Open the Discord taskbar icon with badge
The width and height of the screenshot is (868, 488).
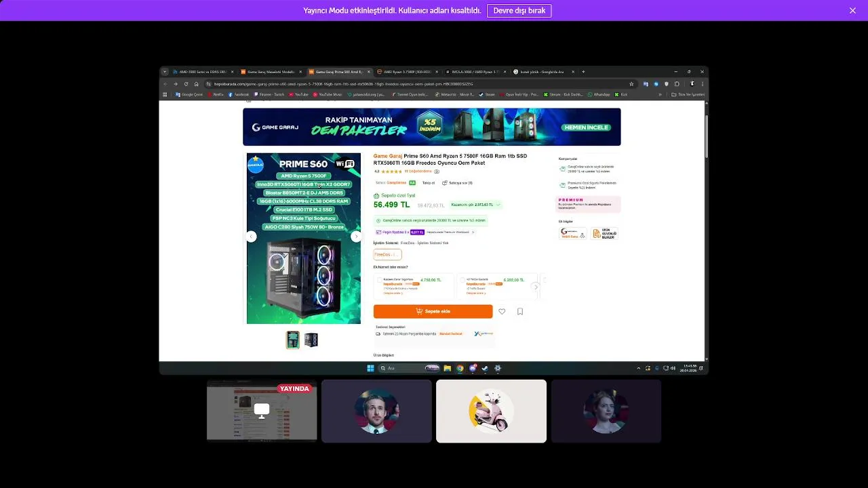[473, 368]
